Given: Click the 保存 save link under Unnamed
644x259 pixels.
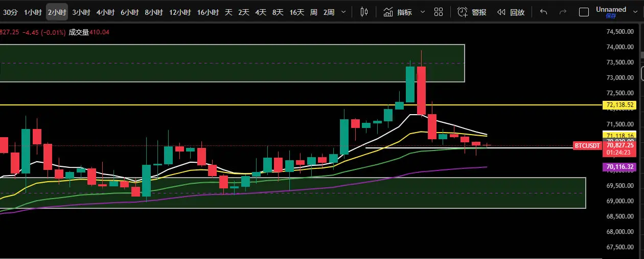Looking at the screenshot, I should point(611,16).
